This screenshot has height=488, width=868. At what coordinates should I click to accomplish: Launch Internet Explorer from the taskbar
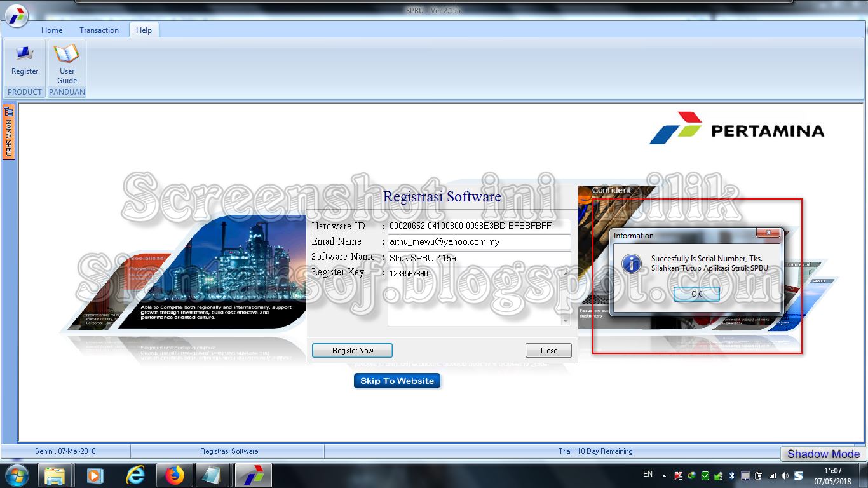point(135,475)
